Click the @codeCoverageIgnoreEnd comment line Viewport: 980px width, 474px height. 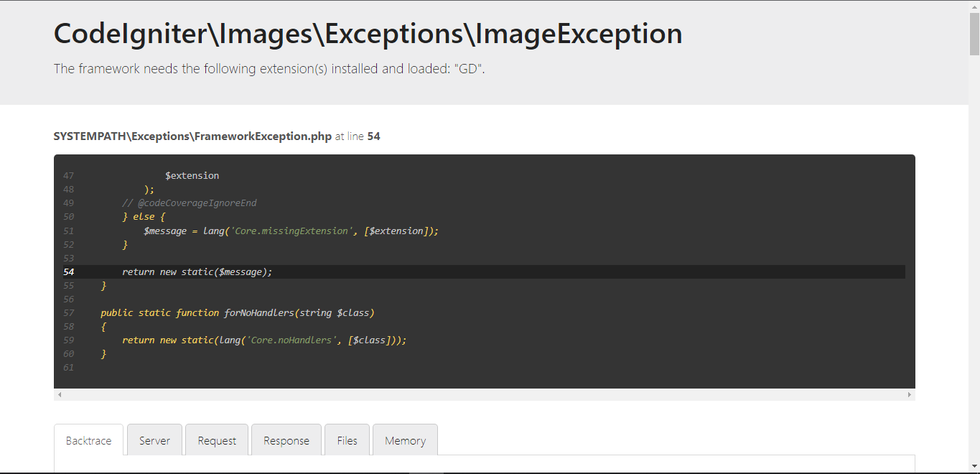(x=190, y=203)
